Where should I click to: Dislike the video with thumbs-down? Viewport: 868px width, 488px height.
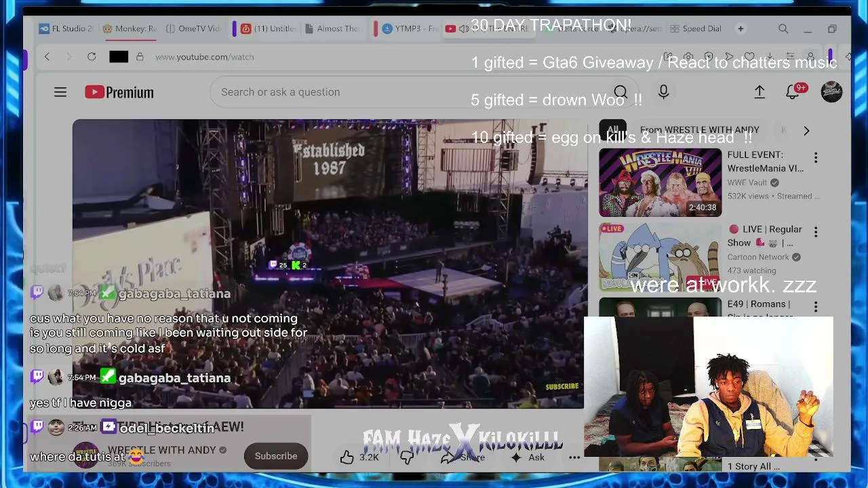tap(406, 457)
